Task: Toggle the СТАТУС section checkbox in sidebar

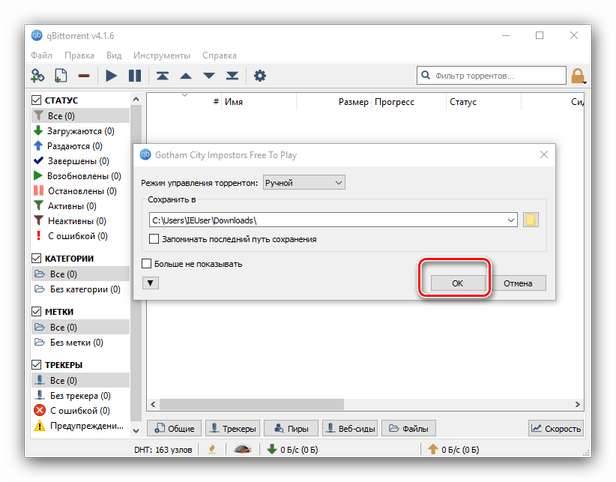Action: (x=37, y=101)
